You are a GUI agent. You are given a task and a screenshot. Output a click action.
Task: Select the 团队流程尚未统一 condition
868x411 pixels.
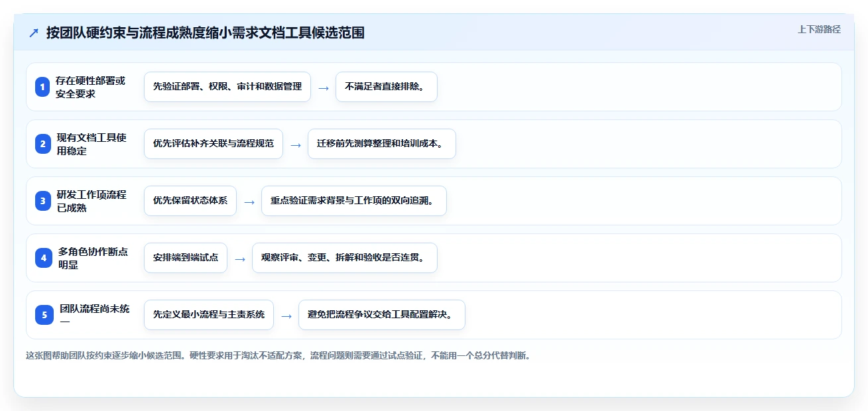[x=95, y=315]
